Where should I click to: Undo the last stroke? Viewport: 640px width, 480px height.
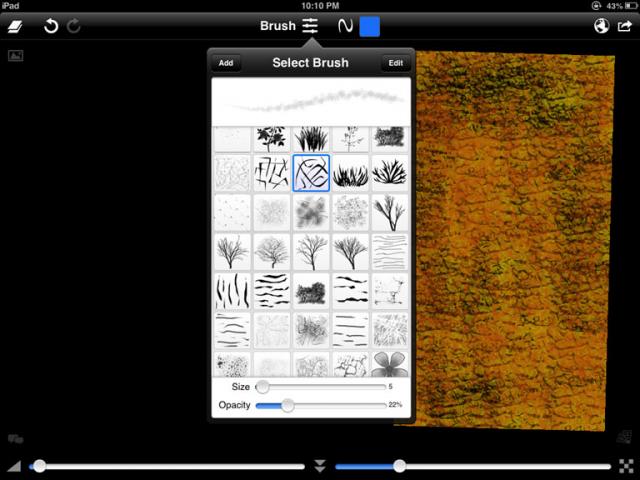point(51,26)
